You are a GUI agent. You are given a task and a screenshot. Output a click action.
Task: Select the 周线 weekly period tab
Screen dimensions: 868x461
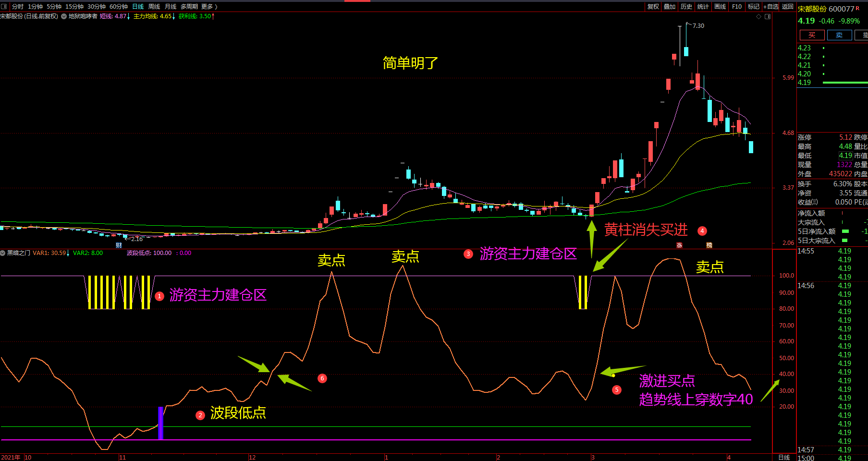[x=154, y=6]
